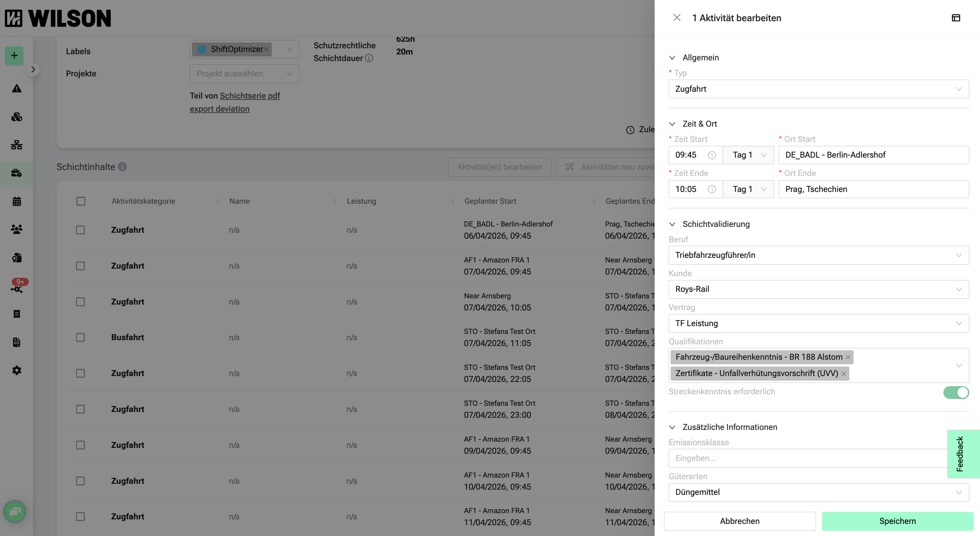Check the Busfahrt row checkbox
This screenshot has height=536, width=980.
point(80,338)
